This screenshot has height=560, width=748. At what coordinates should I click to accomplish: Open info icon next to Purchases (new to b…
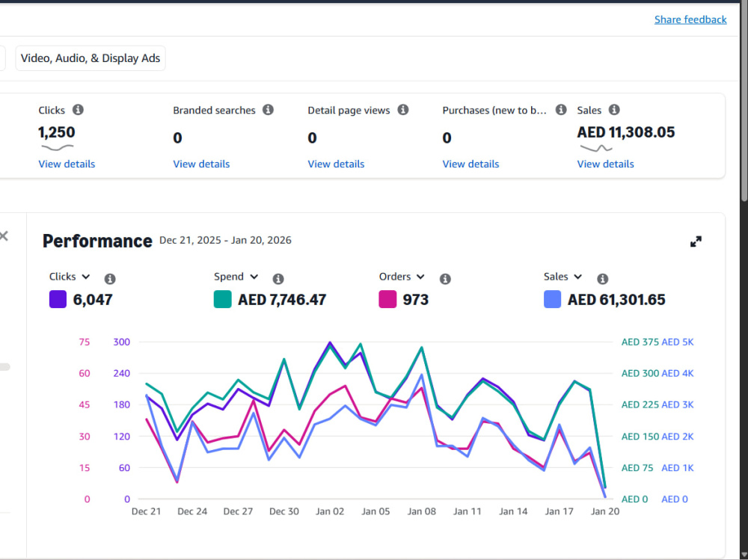coord(561,110)
